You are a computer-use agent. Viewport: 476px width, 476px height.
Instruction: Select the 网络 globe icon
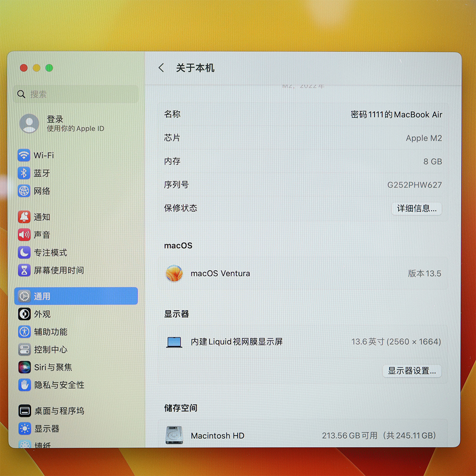24,191
